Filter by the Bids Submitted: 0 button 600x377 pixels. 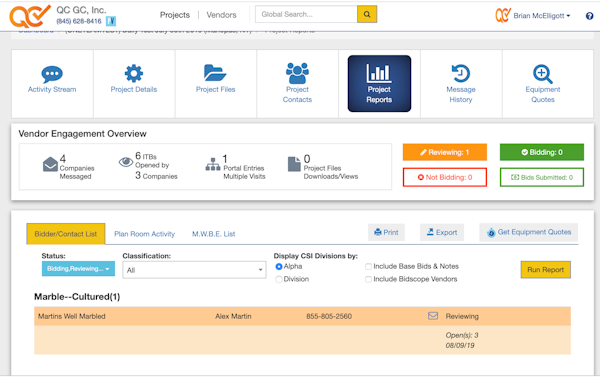(542, 178)
